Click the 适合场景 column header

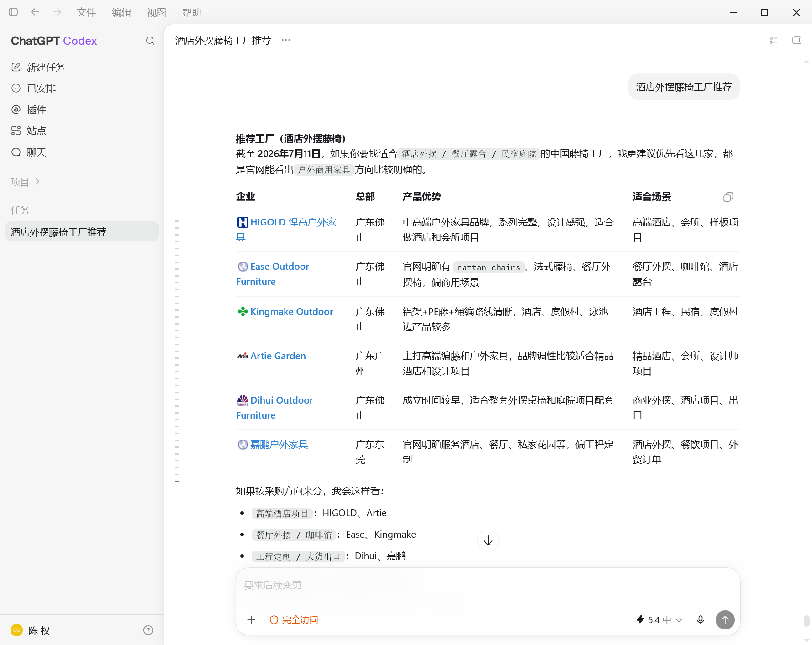click(x=652, y=197)
